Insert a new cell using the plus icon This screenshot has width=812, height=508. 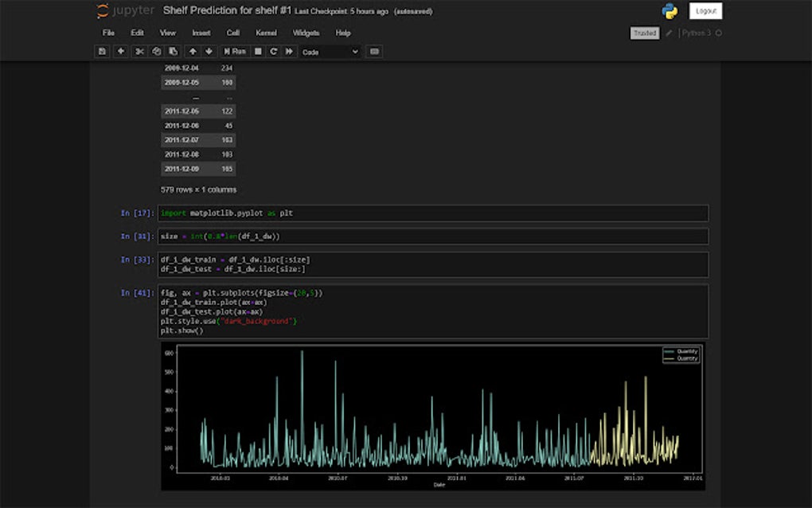click(122, 51)
